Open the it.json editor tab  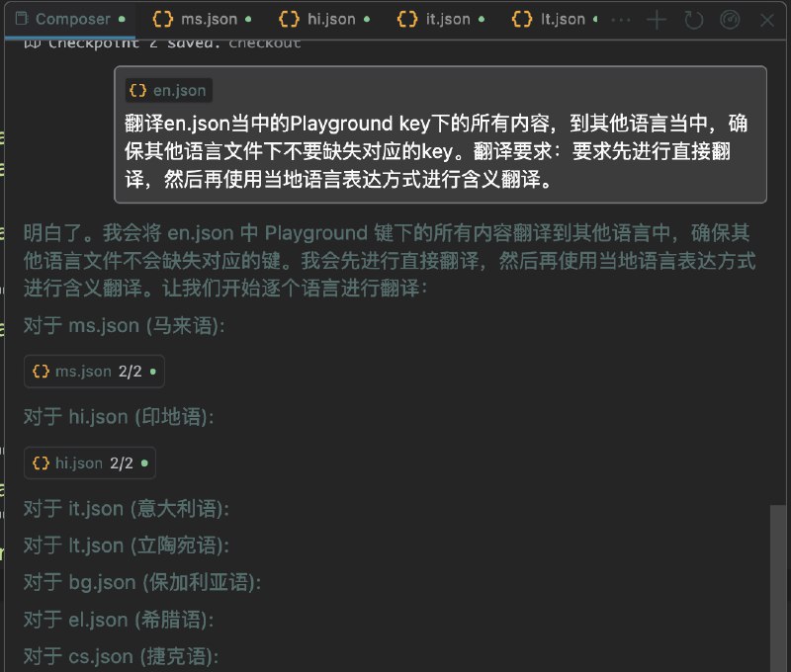click(x=441, y=19)
